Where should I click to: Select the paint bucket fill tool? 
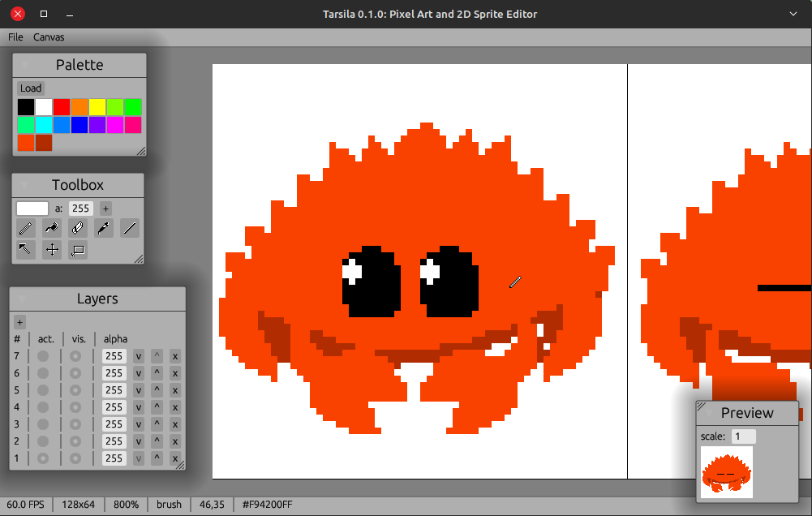coord(51,228)
